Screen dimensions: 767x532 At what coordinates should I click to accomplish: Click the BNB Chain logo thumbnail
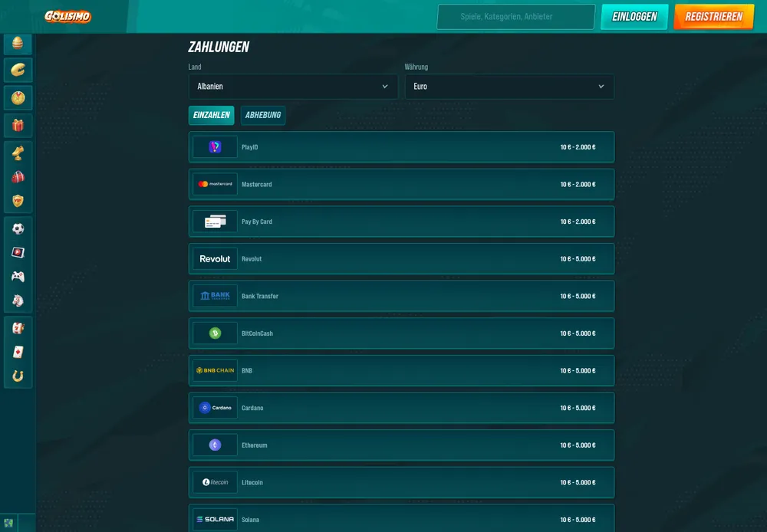215,370
